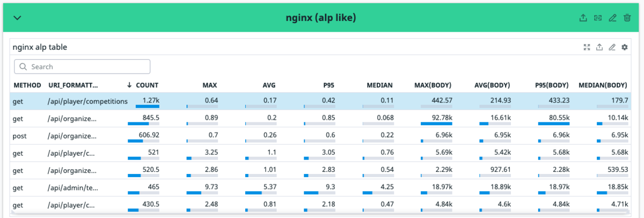Click AVG(BODY) value 16.61k
Viewport: 644px width, 218px height.
tap(501, 118)
